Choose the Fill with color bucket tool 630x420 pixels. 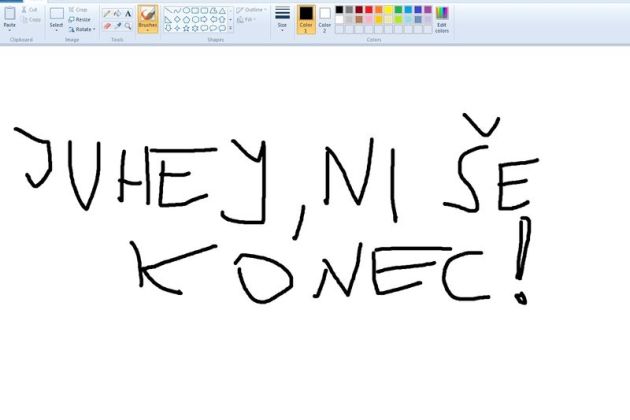[x=117, y=14]
